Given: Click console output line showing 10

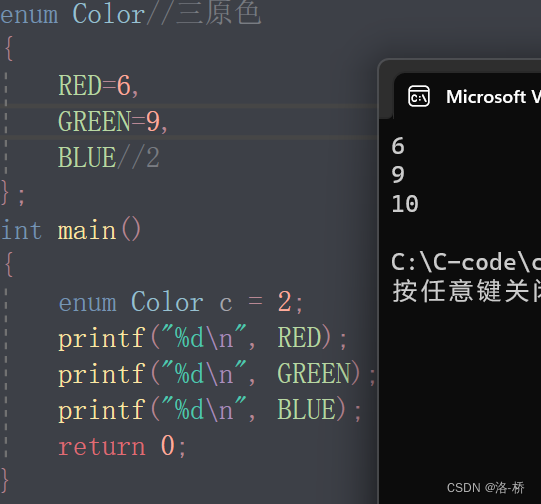Looking at the screenshot, I should pyautogui.click(x=405, y=204).
